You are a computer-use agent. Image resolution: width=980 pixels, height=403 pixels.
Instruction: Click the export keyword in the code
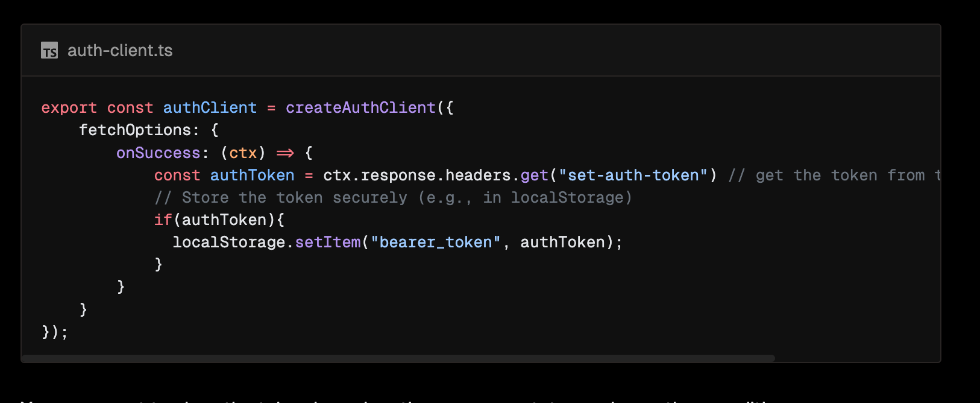tap(69, 108)
